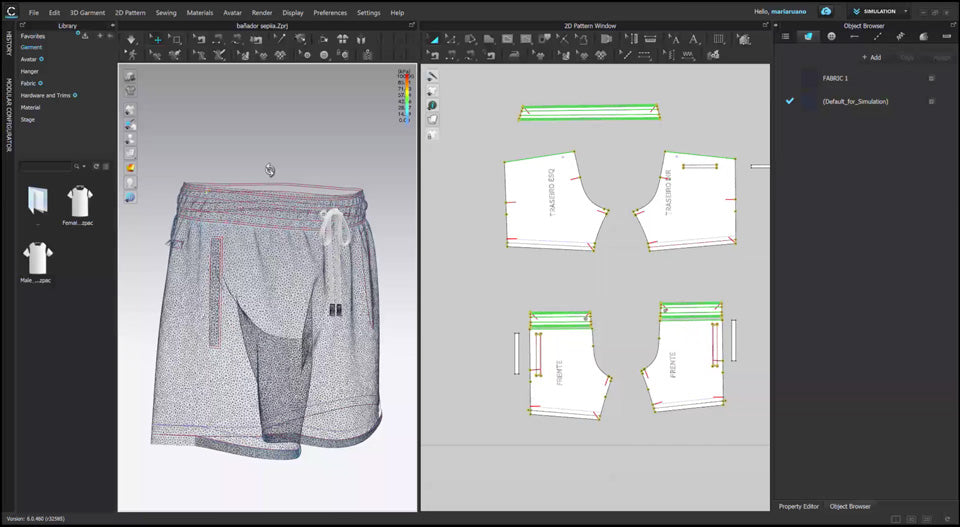This screenshot has height=527, width=960.
Task: Click the Simulate arrow icon in 3D toolbar
Action: click(x=131, y=39)
